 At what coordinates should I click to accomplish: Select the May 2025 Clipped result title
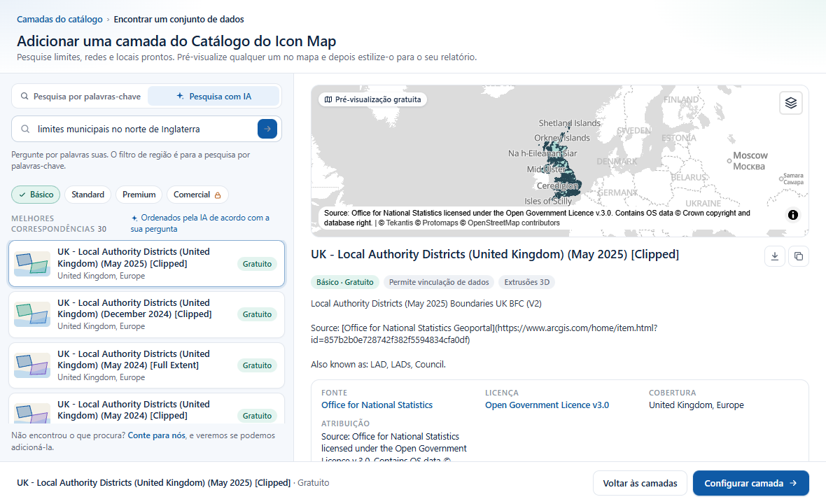134,258
